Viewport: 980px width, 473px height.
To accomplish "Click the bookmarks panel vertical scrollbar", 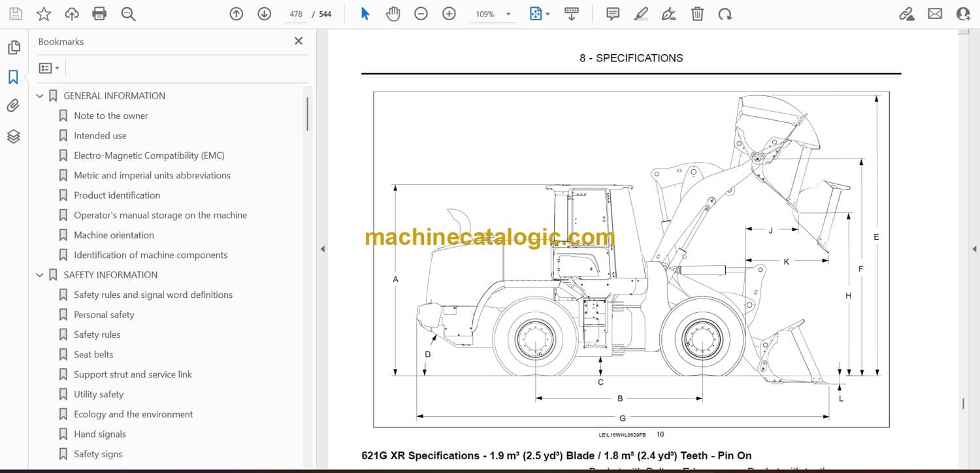I will [307, 114].
